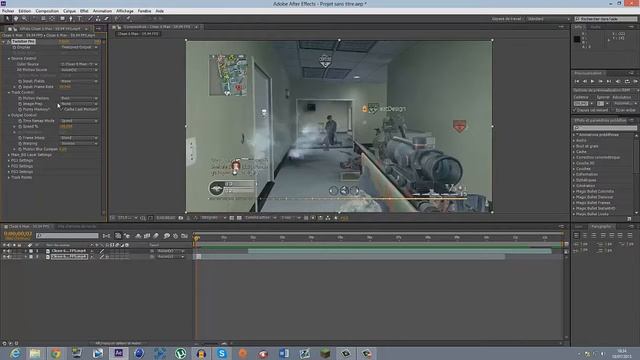The height and width of the screenshot is (360, 640).
Task: Mute audio of the second timeline layer
Action: [9, 257]
